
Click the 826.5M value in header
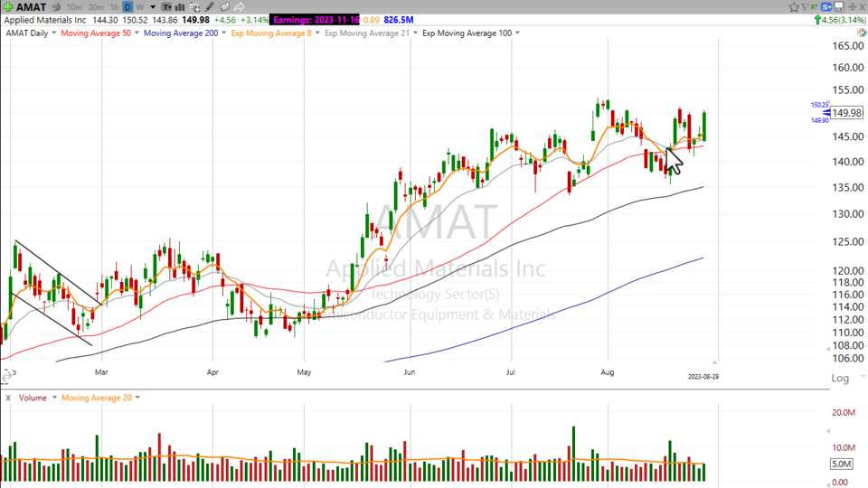point(399,20)
